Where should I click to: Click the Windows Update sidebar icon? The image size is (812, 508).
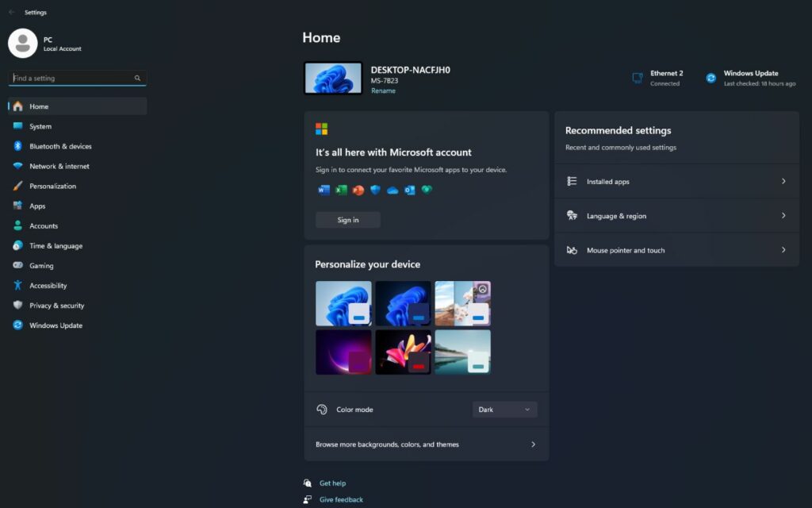click(17, 325)
